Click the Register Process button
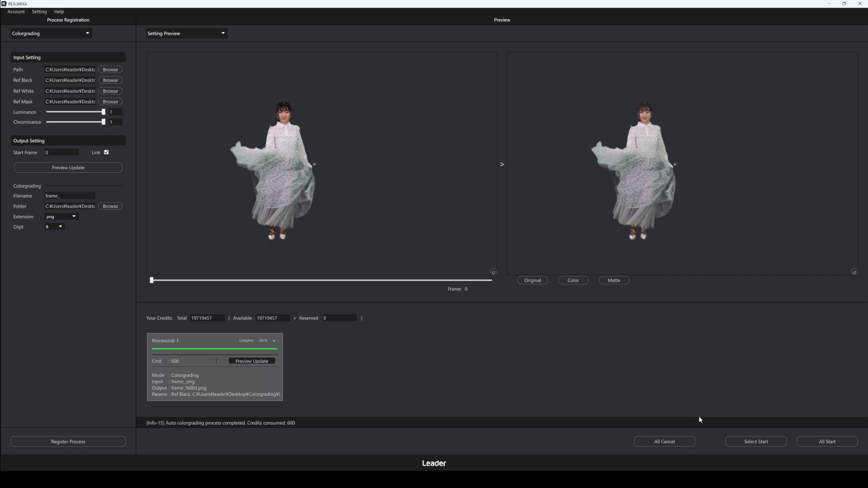This screenshot has width=868, height=488. pyautogui.click(x=68, y=441)
